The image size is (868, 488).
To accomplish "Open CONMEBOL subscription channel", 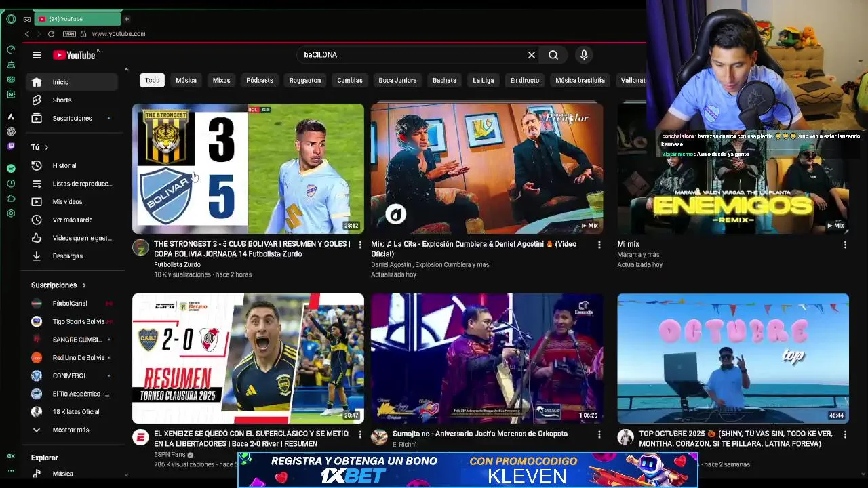I will coord(72,375).
